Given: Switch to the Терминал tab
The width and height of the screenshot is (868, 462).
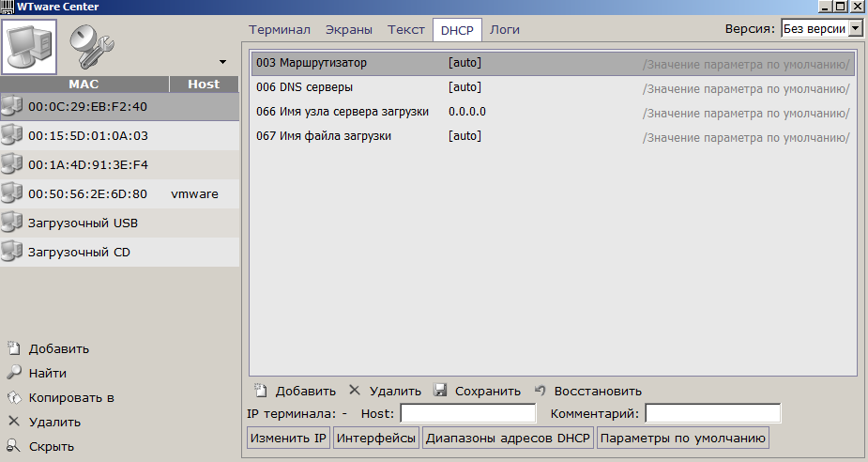Looking at the screenshot, I should click(x=279, y=29).
